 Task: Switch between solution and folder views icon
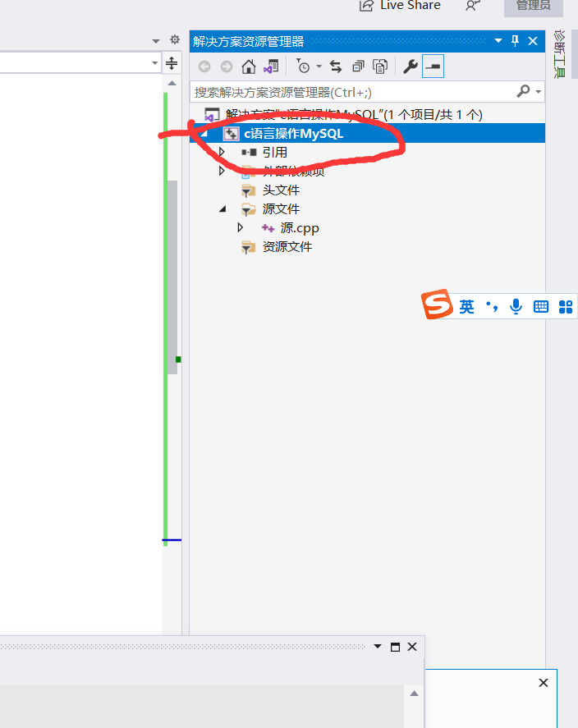pyautogui.click(x=271, y=66)
